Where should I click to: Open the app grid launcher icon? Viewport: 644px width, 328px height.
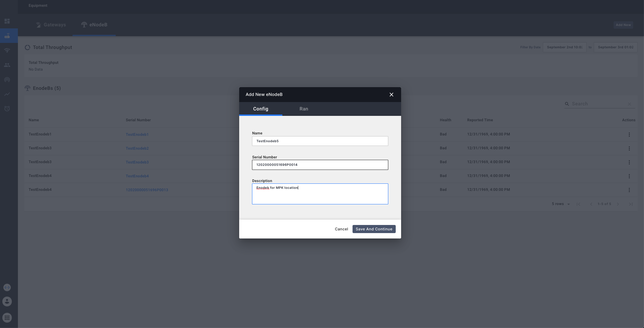pyautogui.click(x=7, y=317)
